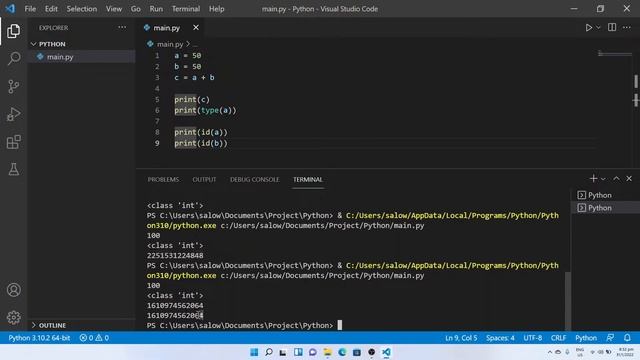Open feedback icon in status bar
Image resolution: width=640 pixels, height=360 pixels.
click(x=610, y=338)
